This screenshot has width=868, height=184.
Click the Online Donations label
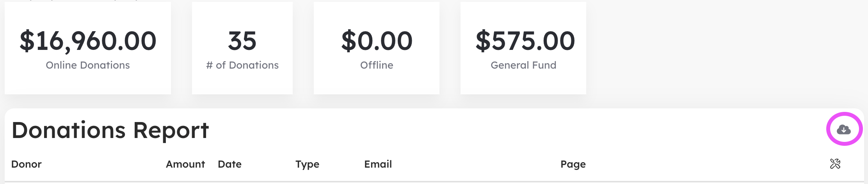pos(88,65)
